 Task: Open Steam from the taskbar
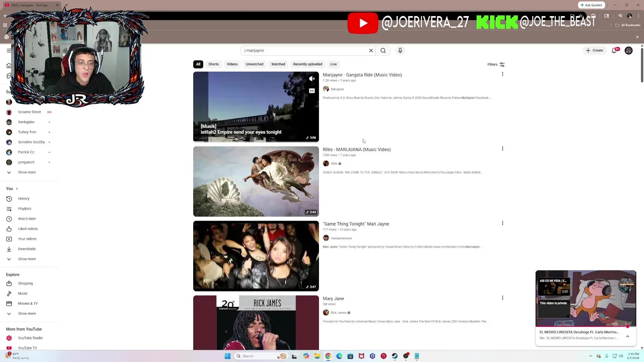394,356
